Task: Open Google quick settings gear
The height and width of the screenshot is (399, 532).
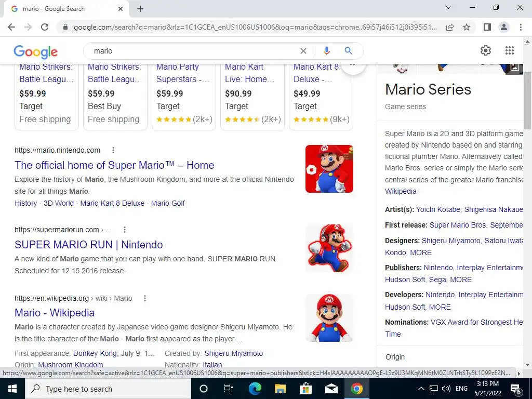Action: tap(486, 50)
